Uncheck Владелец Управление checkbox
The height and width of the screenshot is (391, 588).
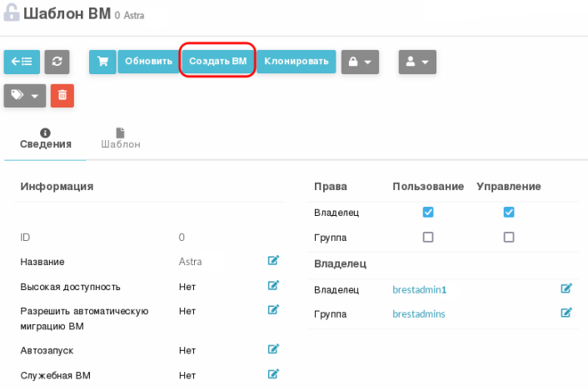coord(509,213)
